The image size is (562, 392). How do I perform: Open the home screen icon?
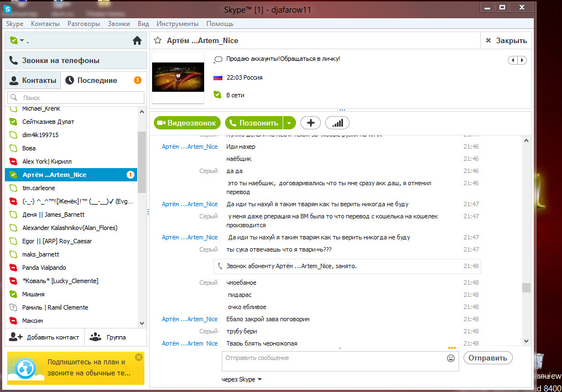pyautogui.click(x=137, y=40)
